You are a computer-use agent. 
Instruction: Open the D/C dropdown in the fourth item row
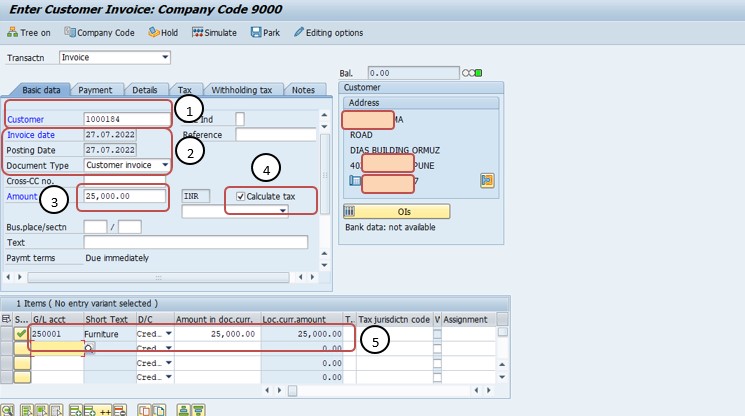click(x=169, y=377)
